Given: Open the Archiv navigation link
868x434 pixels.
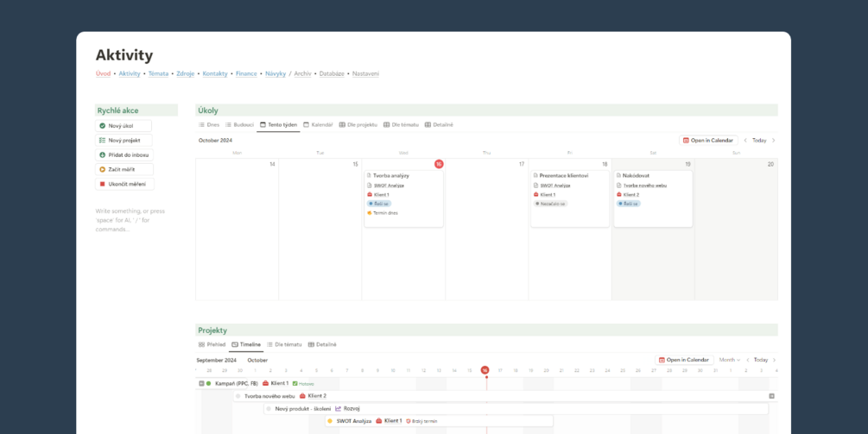Looking at the screenshot, I should point(303,73).
